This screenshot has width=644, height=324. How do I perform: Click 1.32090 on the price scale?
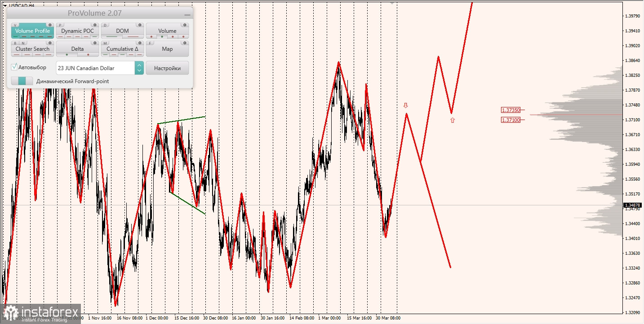click(632, 312)
